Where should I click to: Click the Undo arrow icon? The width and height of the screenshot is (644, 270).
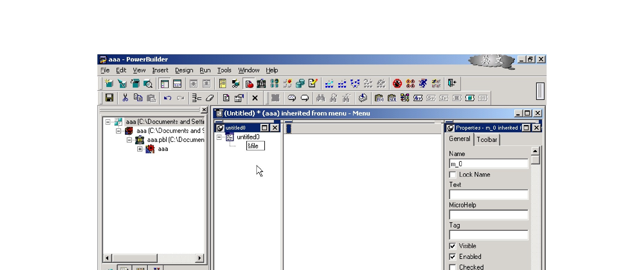coord(168,98)
